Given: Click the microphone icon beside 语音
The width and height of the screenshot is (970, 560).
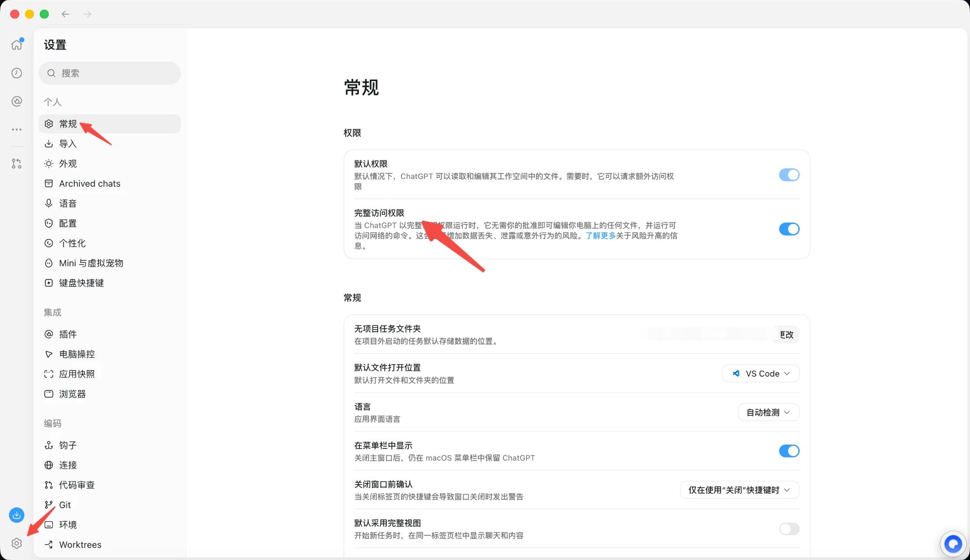Looking at the screenshot, I should [x=49, y=204].
